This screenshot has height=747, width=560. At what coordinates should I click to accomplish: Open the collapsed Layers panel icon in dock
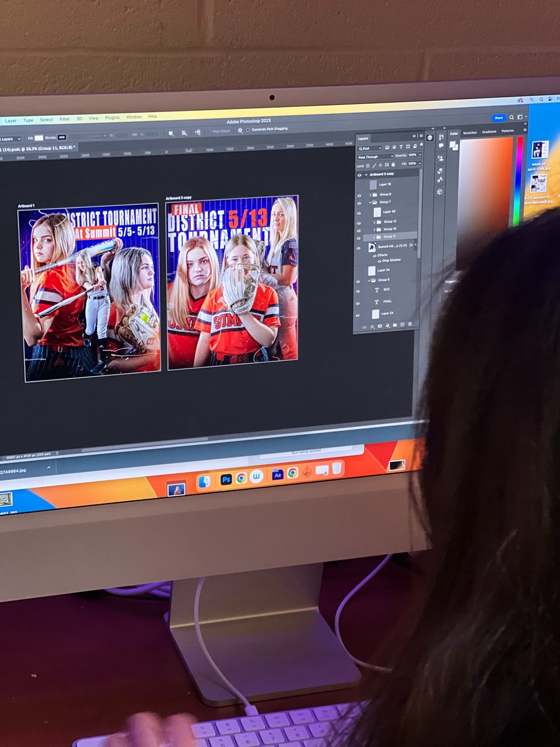pyautogui.click(x=430, y=138)
